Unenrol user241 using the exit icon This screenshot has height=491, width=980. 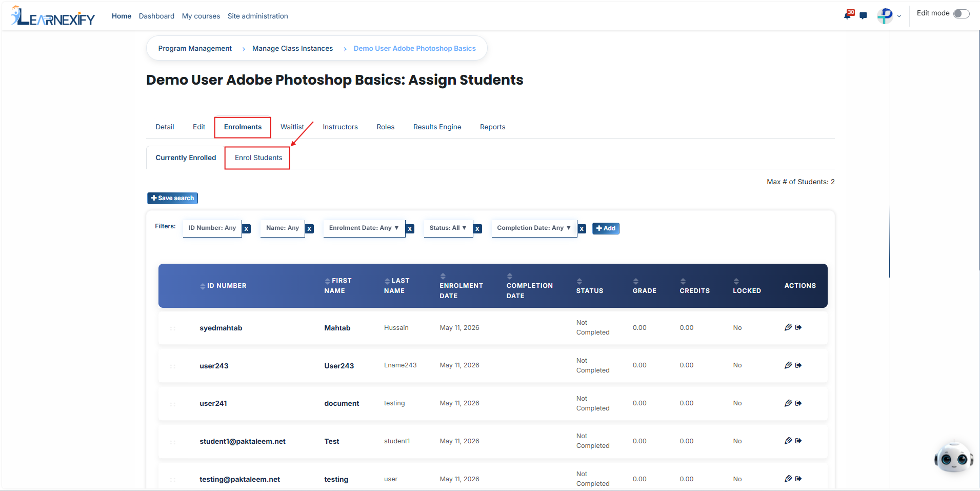[798, 403]
